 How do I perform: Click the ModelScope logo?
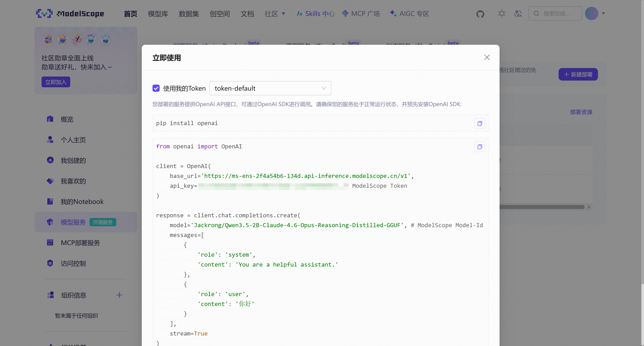click(x=70, y=13)
